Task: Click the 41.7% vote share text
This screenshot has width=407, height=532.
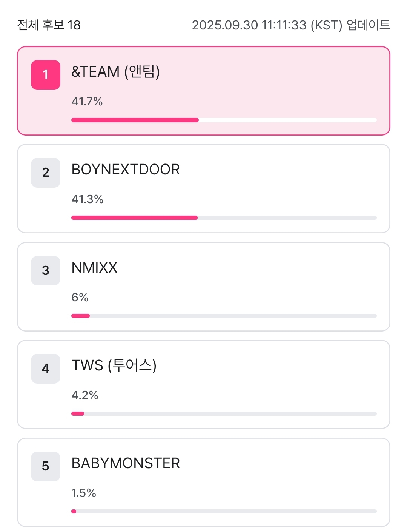Action: (x=87, y=101)
